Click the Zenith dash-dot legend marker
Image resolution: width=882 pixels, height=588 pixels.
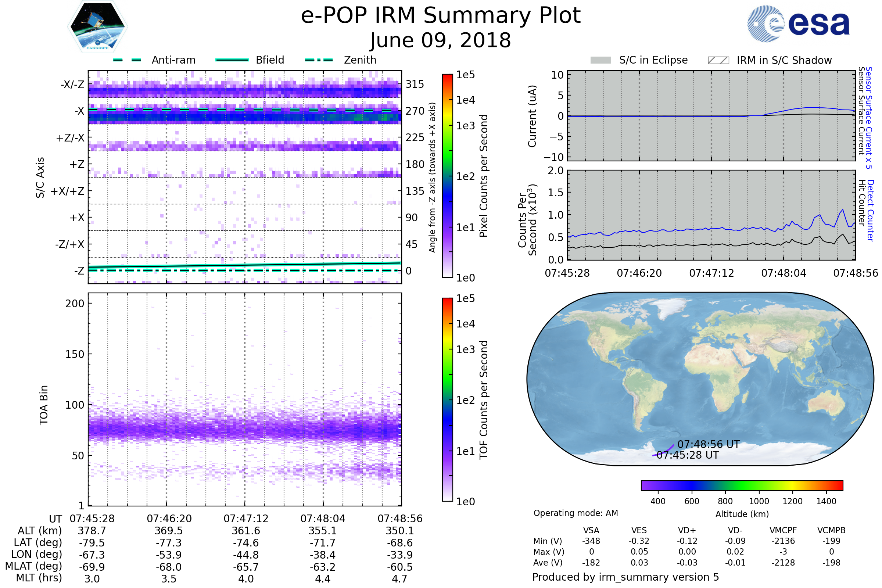coord(319,60)
